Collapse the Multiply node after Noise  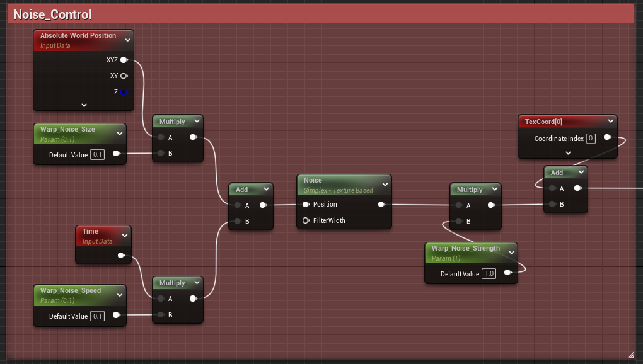[495, 189]
